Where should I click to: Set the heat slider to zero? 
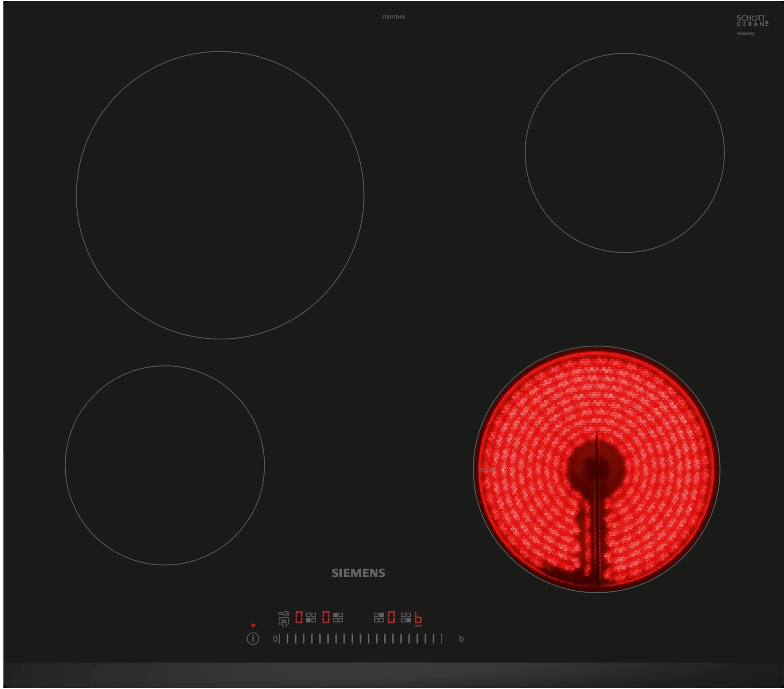pyautogui.click(x=276, y=639)
